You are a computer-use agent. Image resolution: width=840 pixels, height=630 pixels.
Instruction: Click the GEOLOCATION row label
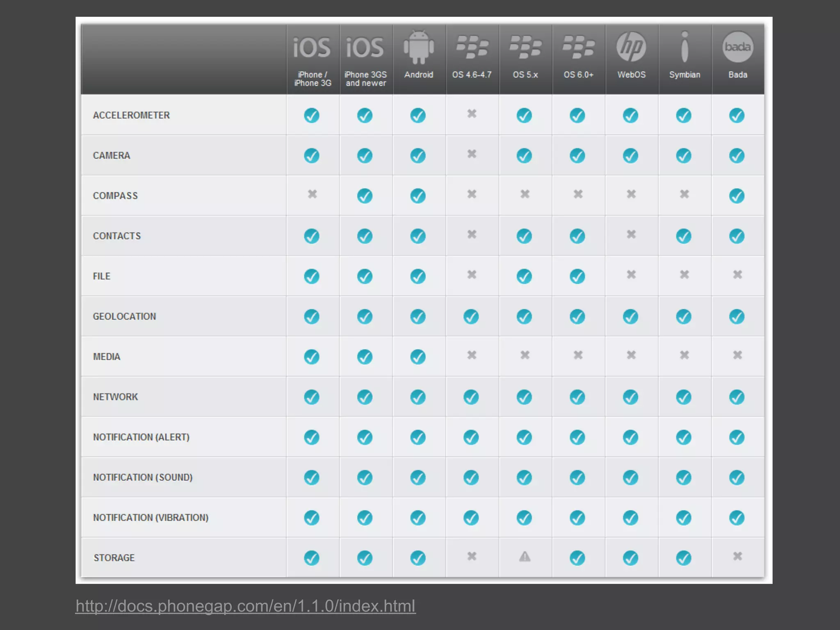click(124, 316)
